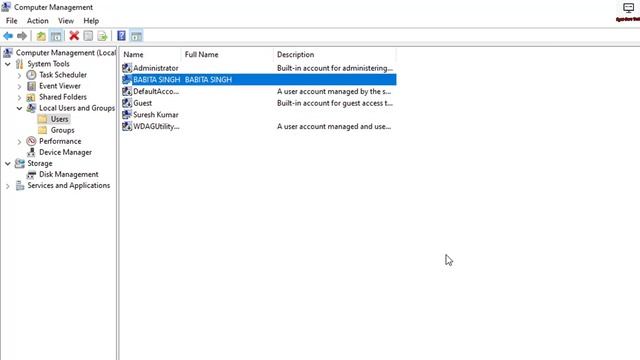Click the DefaultAccount user icon
Image resolution: width=640 pixels, height=360 pixels.
127,91
